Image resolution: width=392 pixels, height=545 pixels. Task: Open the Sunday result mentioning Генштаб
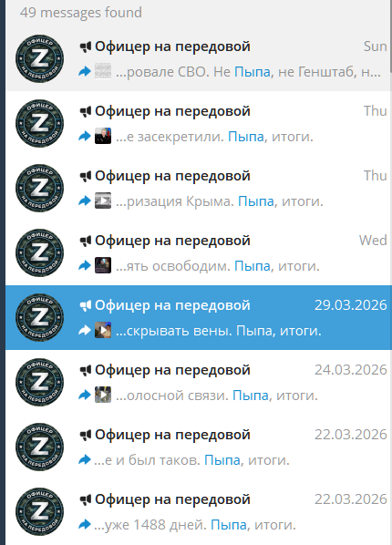tap(198, 58)
